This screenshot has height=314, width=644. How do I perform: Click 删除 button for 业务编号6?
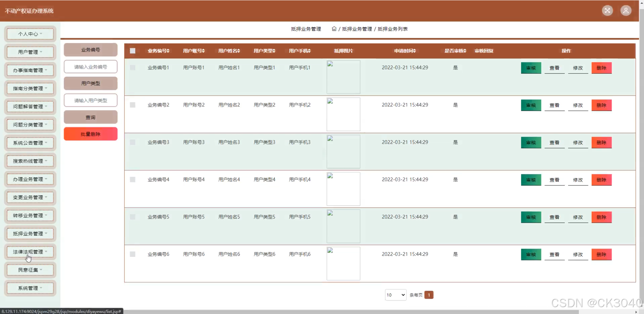pos(602,254)
